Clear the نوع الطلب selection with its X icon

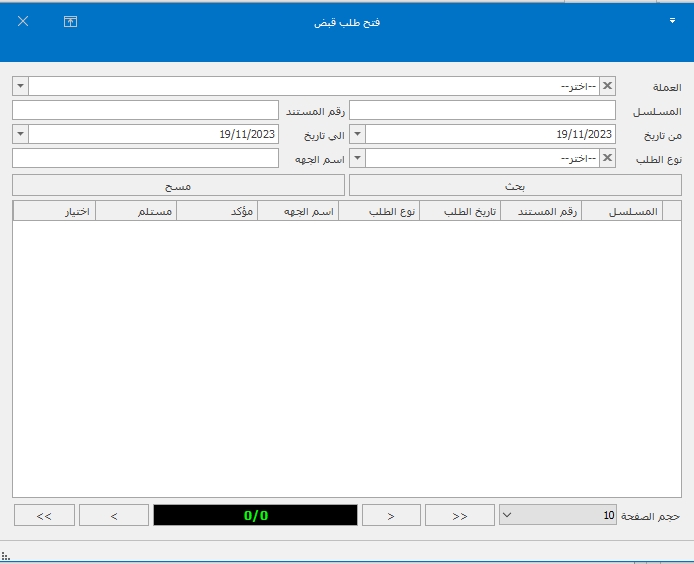[x=607, y=158]
